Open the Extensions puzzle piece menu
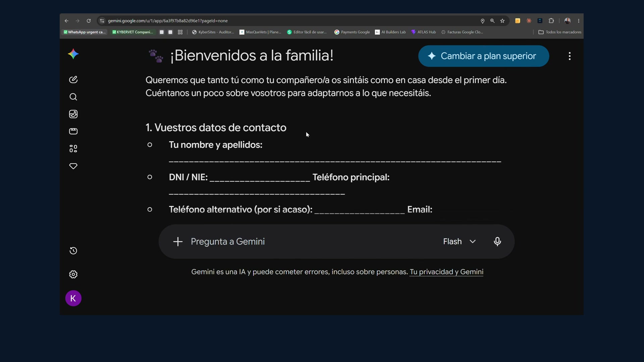This screenshot has height=362, width=644. (x=551, y=21)
